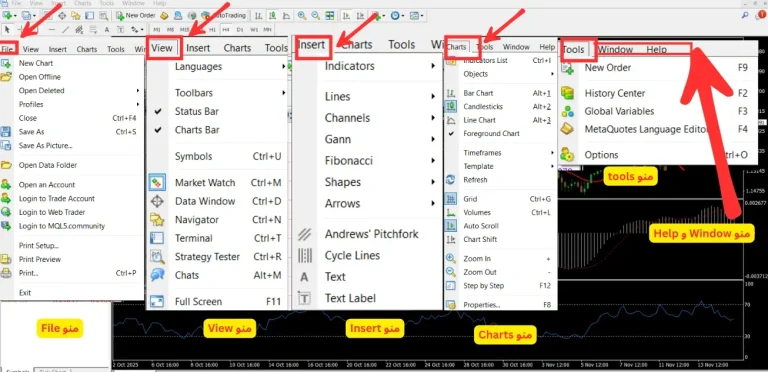Screen dimensions: 768x372
Task: Click the Profiles icon in the main toolbar
Action: [26, 16]
